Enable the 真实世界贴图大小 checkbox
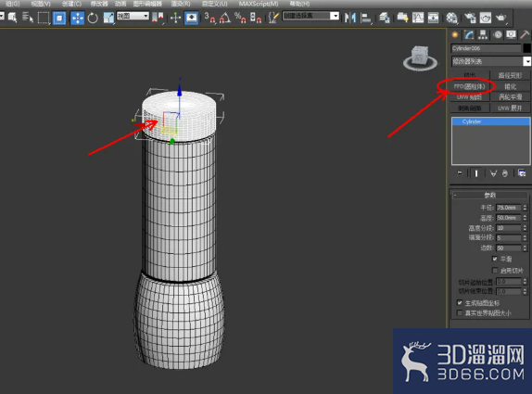532x394 pixels. point(460,313)
